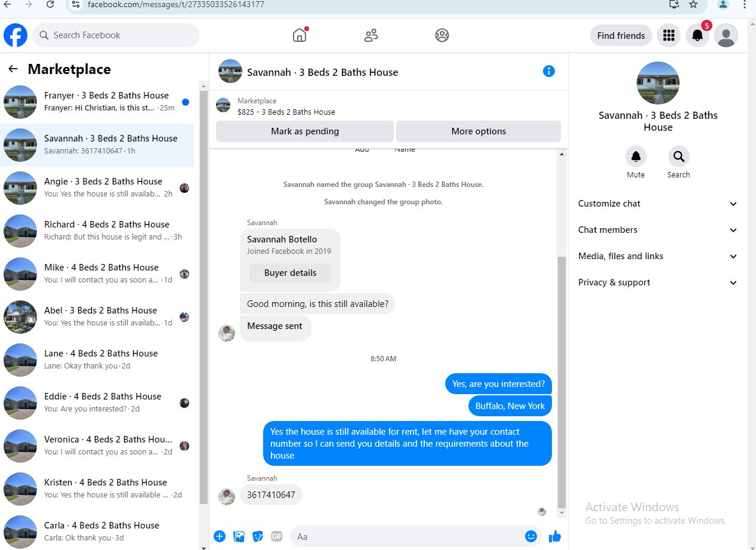Open the Facebook menu grid icon
The width and height of the screenshot is (756, 550).
(669, 35)
